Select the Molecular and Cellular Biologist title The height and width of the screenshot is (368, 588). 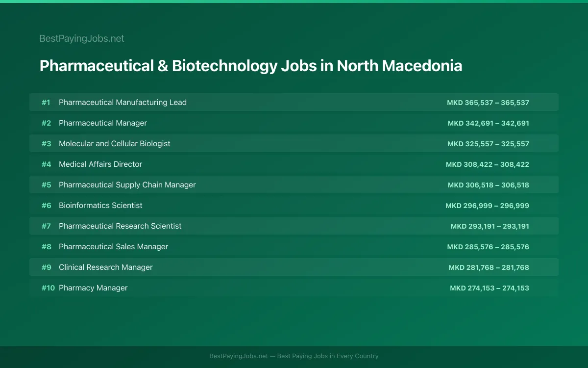[x=115, y=144]
